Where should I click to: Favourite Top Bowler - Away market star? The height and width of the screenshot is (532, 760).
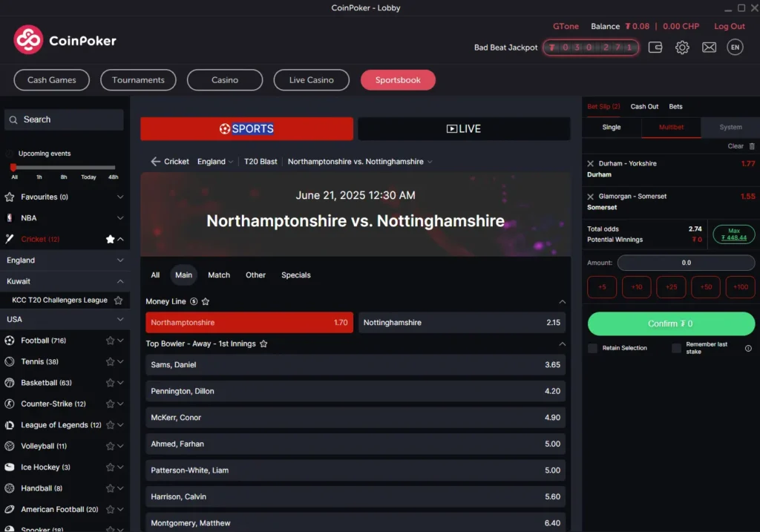tap(263, 344)
